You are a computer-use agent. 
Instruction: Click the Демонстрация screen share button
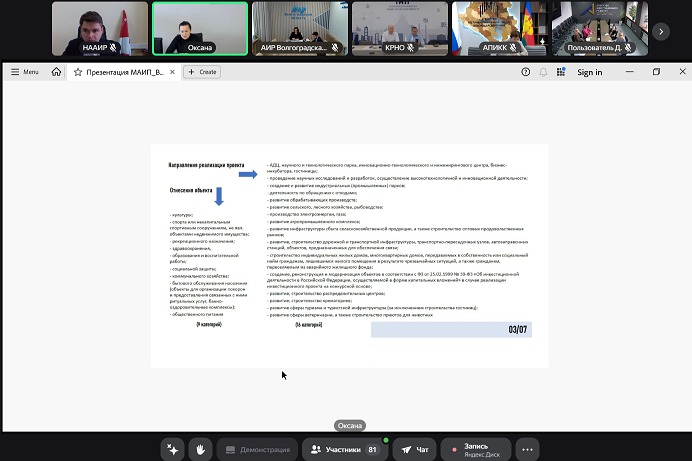point(257,449)
